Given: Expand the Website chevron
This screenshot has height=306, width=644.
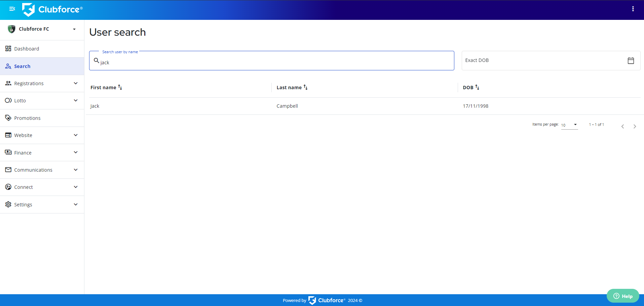Looking at the screenshot, I should point(76,135).
